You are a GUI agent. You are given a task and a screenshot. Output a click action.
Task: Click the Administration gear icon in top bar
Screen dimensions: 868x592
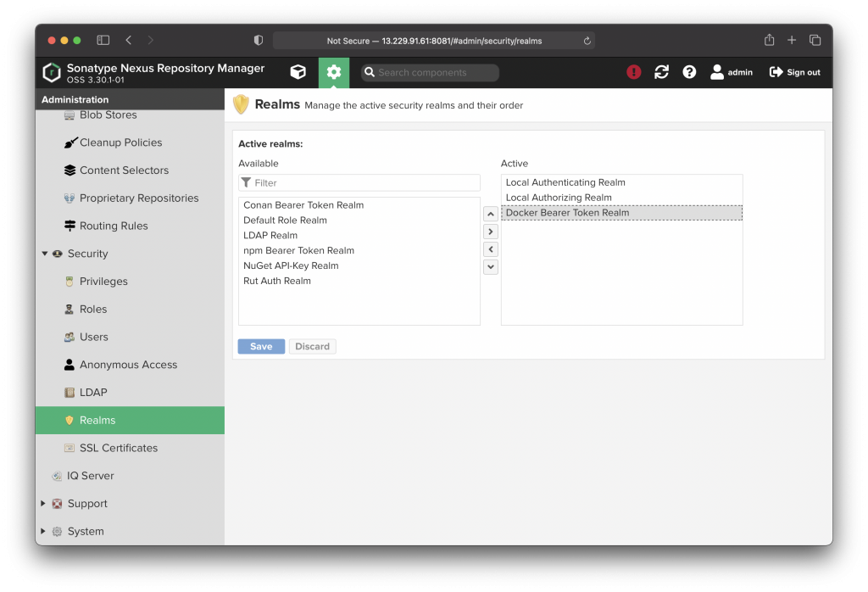(x=333, y=72)
